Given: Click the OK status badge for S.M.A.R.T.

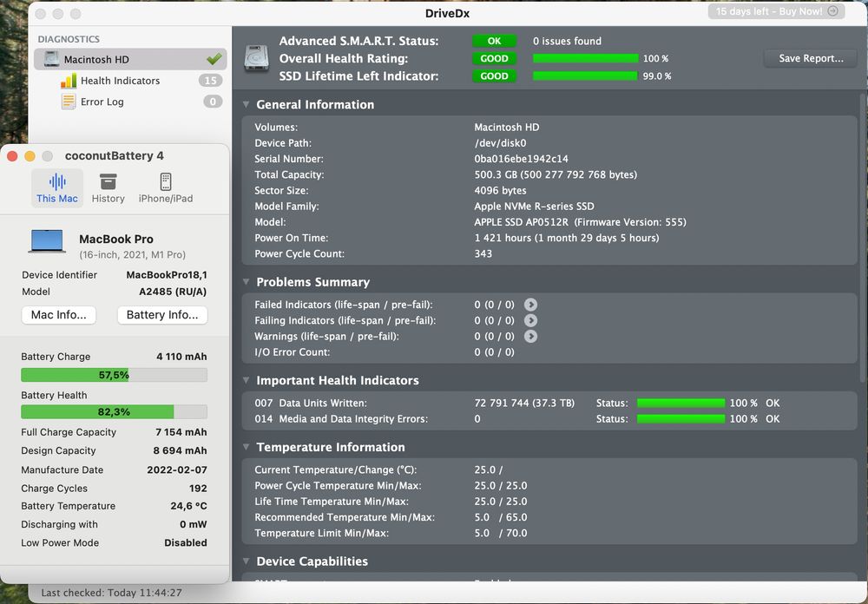Looking at the screenshot, I should [494, 41].
